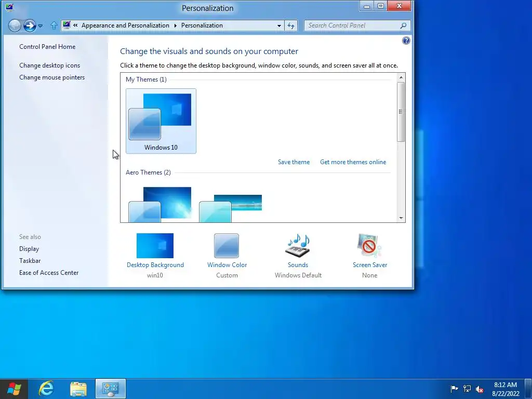Select the first Aero theme thumbnail
532x399 pixels.
160,205
